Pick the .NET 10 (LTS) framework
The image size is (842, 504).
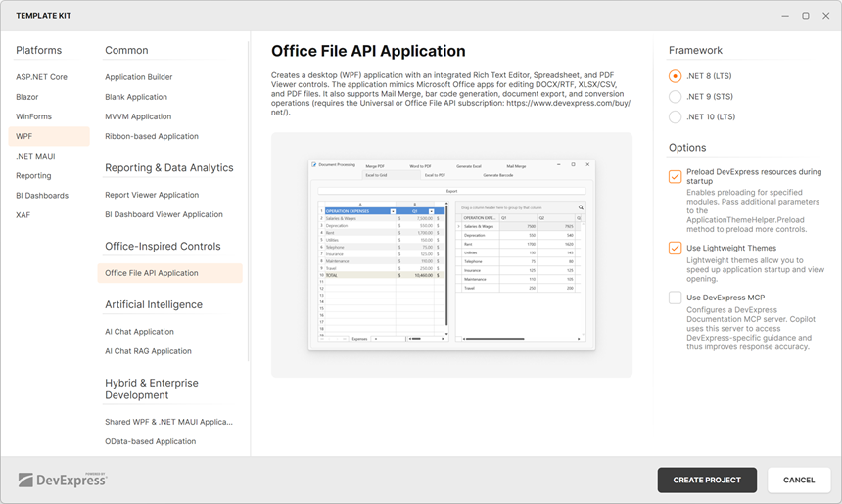pos(675,117)
